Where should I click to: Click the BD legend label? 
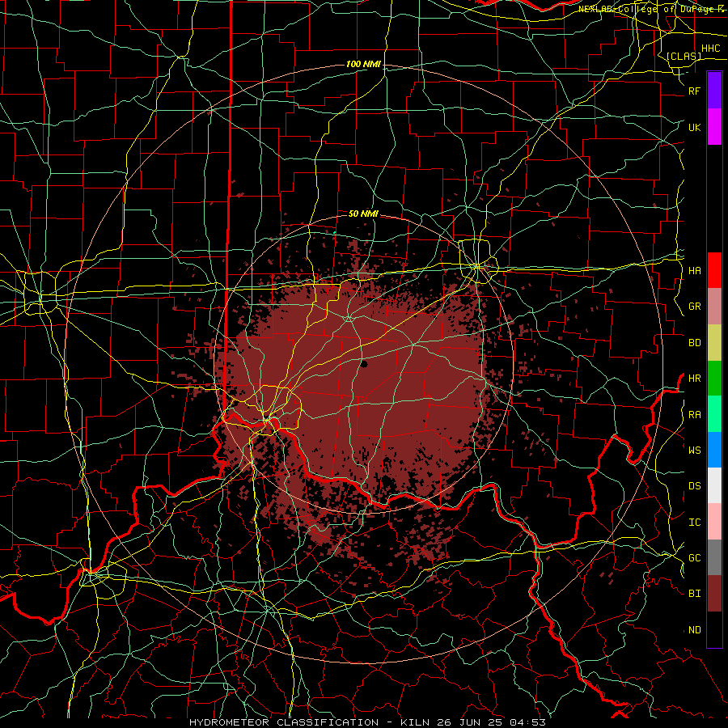695,343
